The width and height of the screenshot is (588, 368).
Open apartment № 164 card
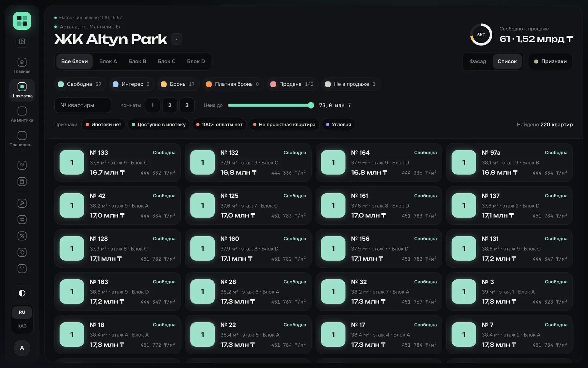coord(379,163)
